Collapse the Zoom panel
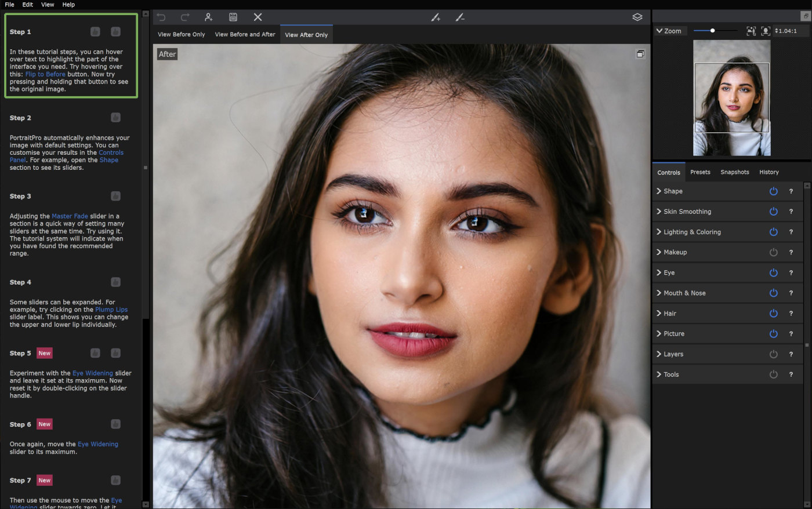 pos(659,31)
